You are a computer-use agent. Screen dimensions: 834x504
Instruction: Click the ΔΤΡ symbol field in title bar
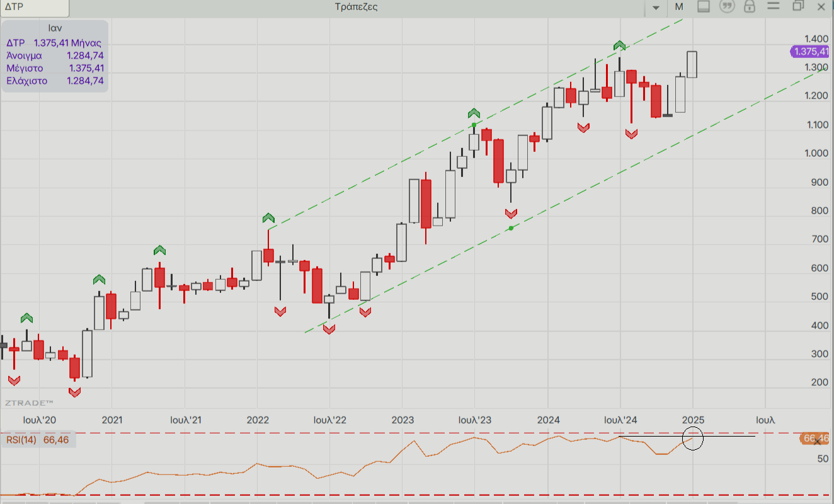tap(35, 7)
